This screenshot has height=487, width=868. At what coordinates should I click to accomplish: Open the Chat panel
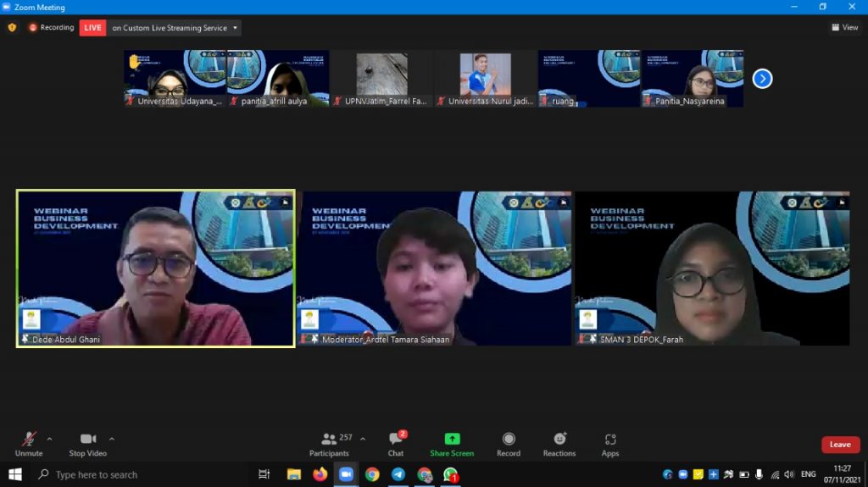pos(396,443)
